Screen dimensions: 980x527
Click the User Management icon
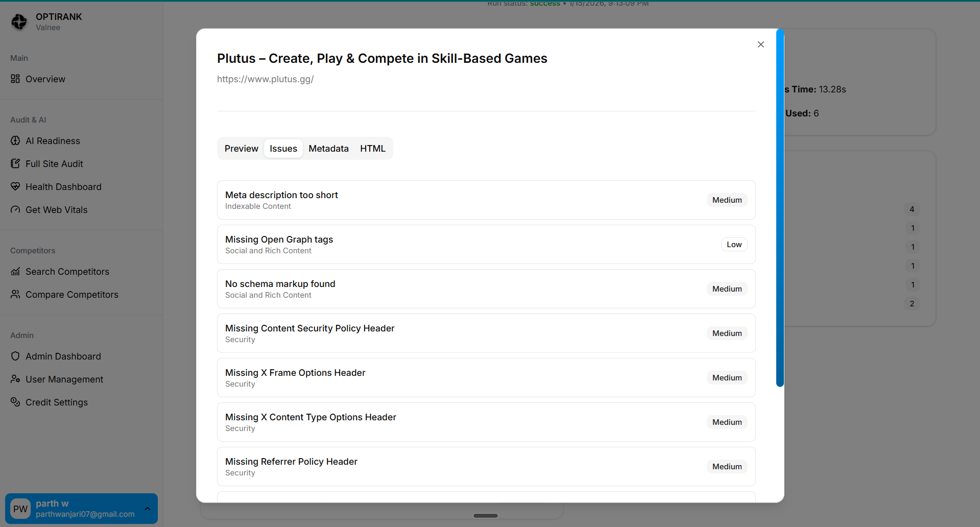15,379
